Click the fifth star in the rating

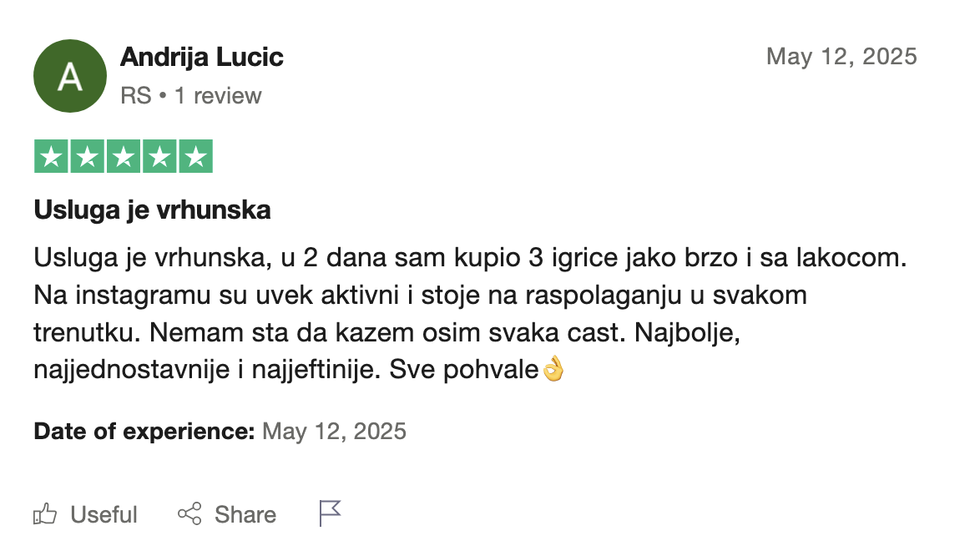pos(195,157)
